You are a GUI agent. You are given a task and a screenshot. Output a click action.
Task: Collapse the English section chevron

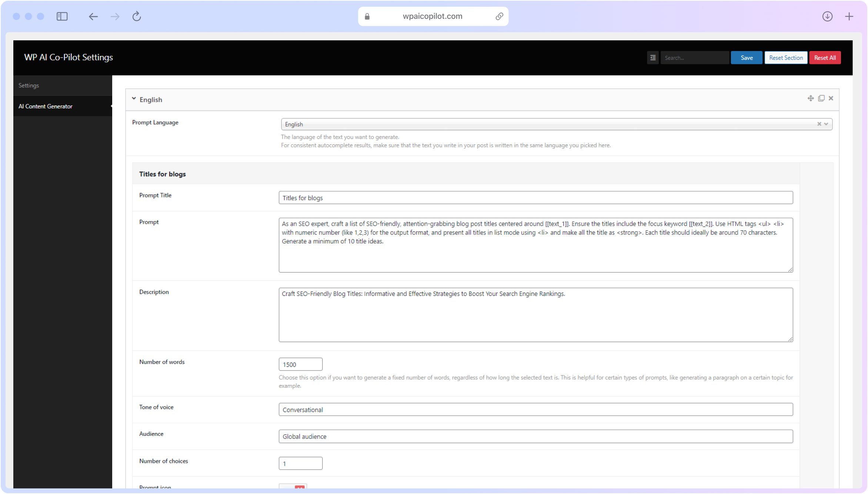(x=134, y=98)
